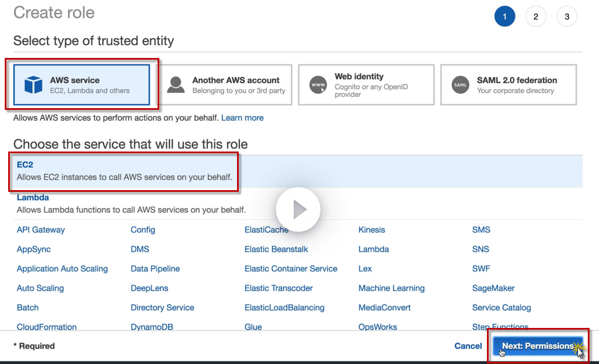Image resolution: width=599 pixels, height=364 pixels.
Task: Choose DynamoDB service
Action: pos(152,327)
